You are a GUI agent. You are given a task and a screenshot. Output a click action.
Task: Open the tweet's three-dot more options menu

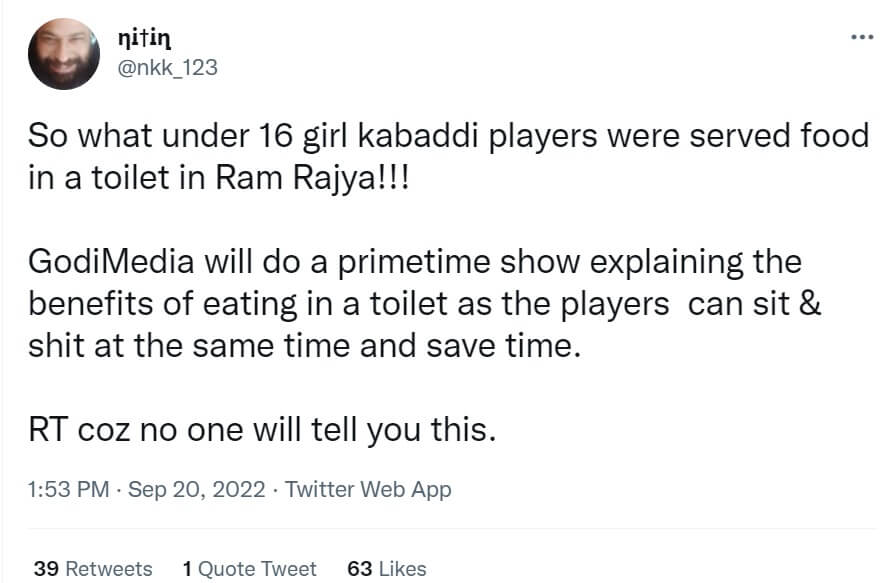tap(860, 38)
